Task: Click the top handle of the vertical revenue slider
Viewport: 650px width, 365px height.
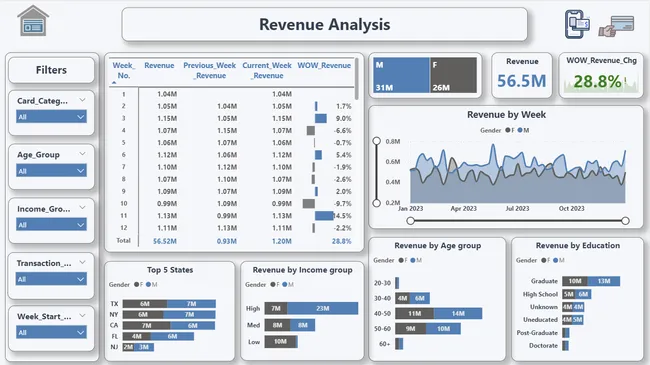Action: [x=376, y=141]
